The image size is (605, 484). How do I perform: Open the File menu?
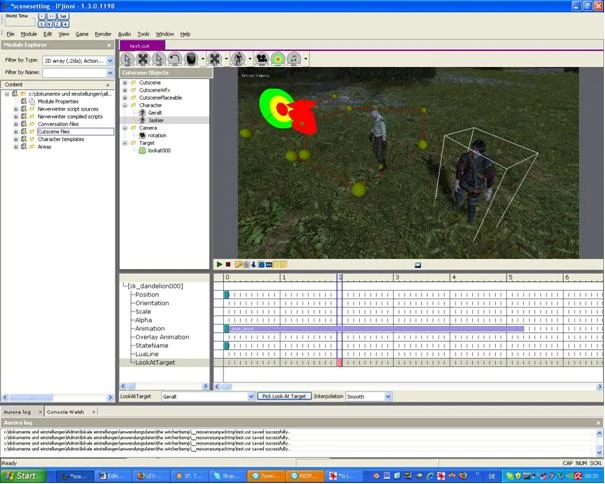pos(10,34)
